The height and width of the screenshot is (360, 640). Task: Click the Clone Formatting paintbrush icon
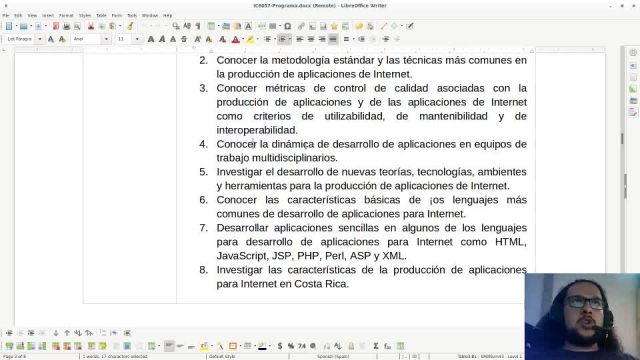tap(130, 26)
